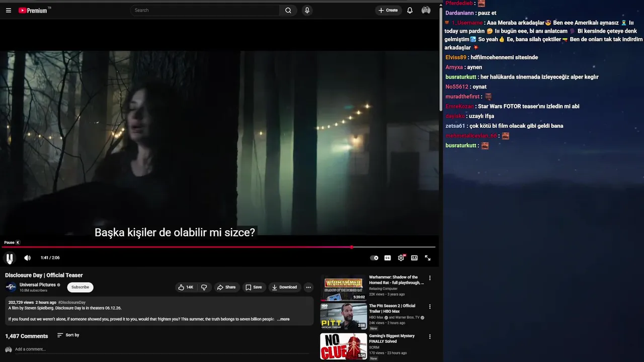Click chat username zetsa61
Viewport: 644px width, 362px height.
pyautogui.click(x=455, y=126)
